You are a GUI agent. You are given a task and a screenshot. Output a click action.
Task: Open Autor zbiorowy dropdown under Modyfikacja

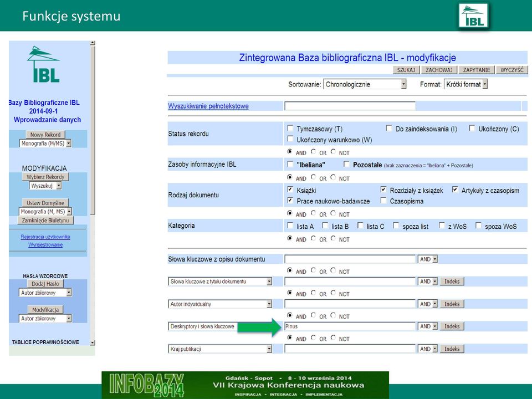pos(45,318)
